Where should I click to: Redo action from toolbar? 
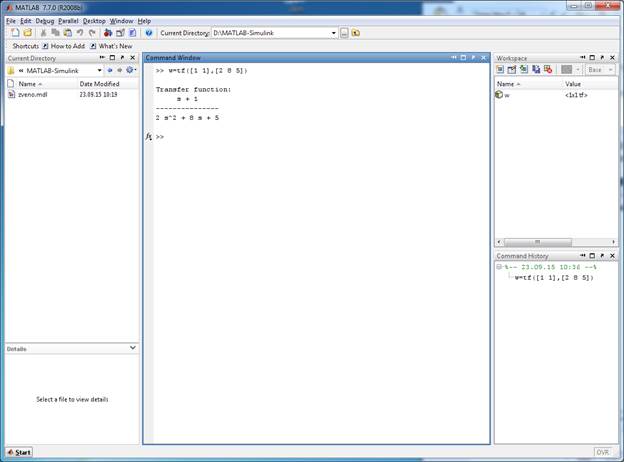click(92, 33)
